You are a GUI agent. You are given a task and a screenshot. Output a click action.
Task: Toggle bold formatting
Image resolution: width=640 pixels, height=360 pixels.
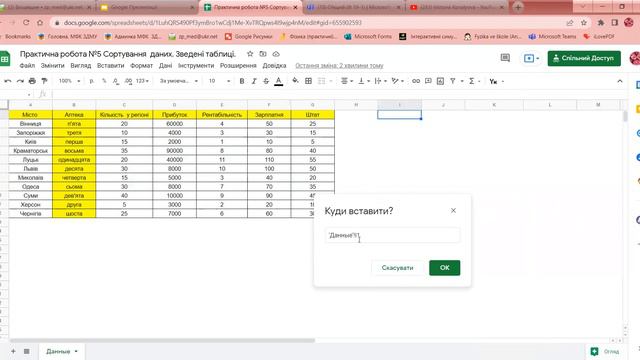242,81
